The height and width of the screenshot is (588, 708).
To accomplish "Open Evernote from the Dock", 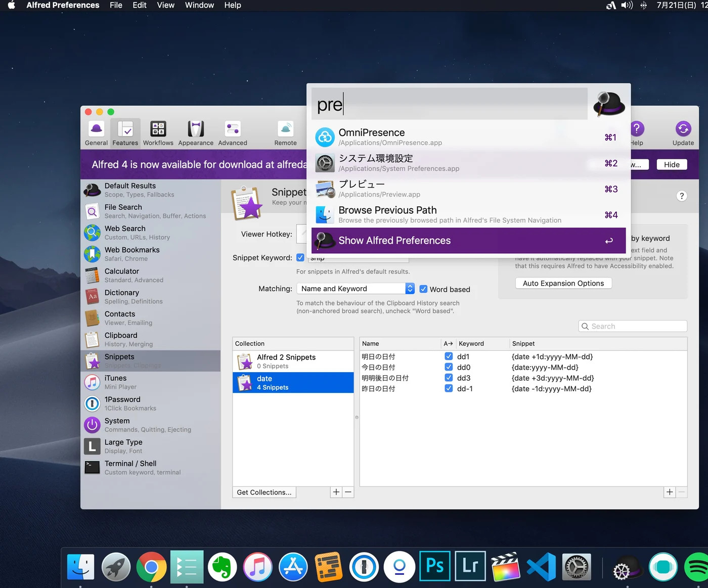I will [222, 567].
